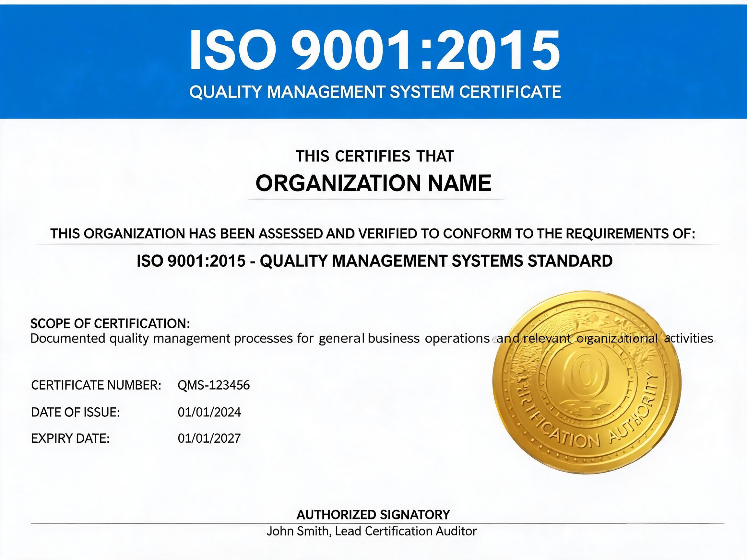The width and height of the screenshot is (747, 560).
Task: Select 'John Smith, Lead Certification Auditor' text
Action: pyautogui.click(x=372, y=531)
